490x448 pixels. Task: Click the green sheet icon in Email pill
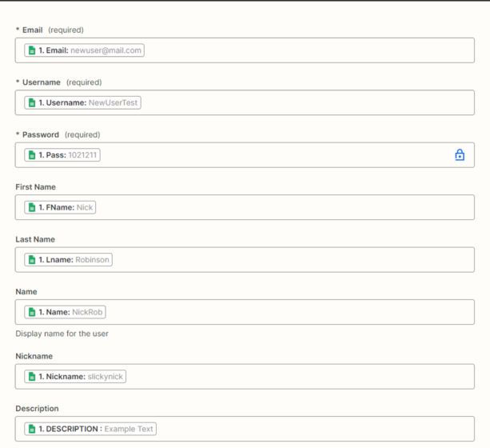point(32,50)
